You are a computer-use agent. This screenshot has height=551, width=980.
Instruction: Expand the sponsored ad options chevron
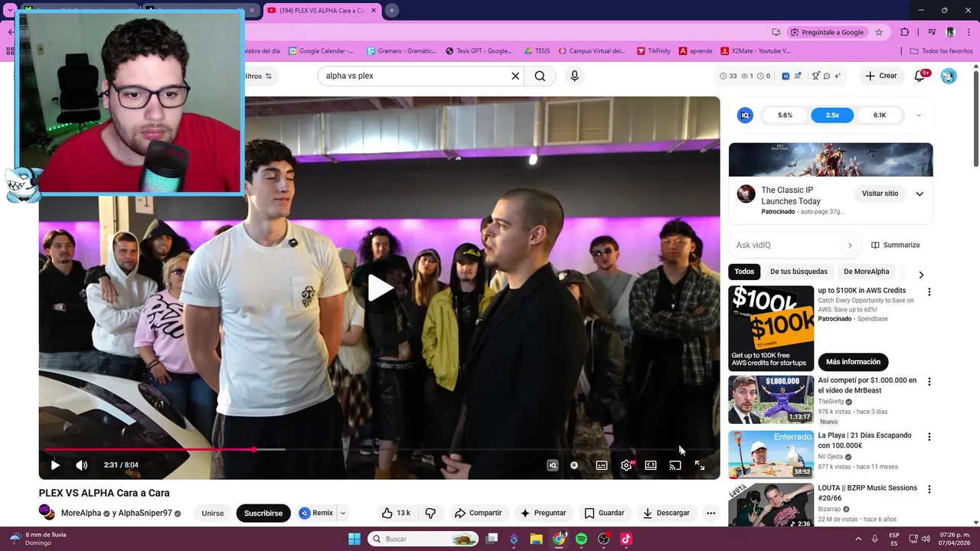pos(920,194)
